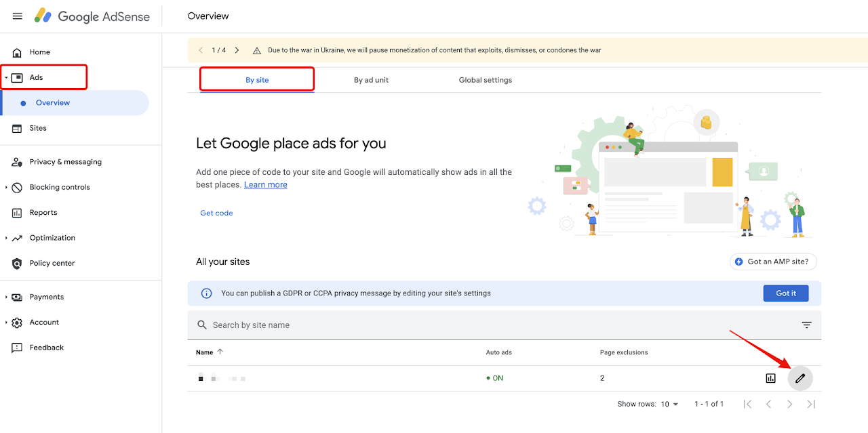This screenshot has height=433, width=868.
Task: Go to previous notification with left chevron
Action: coord(201,50)
